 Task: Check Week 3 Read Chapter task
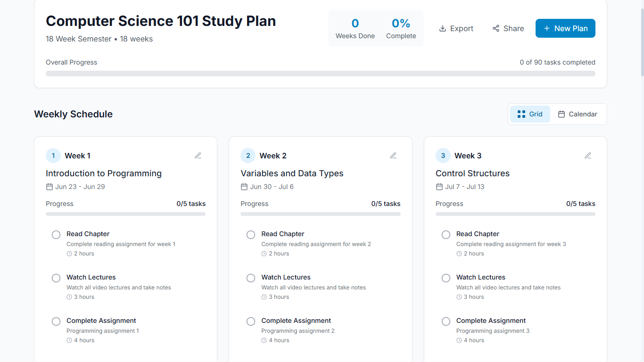(446, 235)
